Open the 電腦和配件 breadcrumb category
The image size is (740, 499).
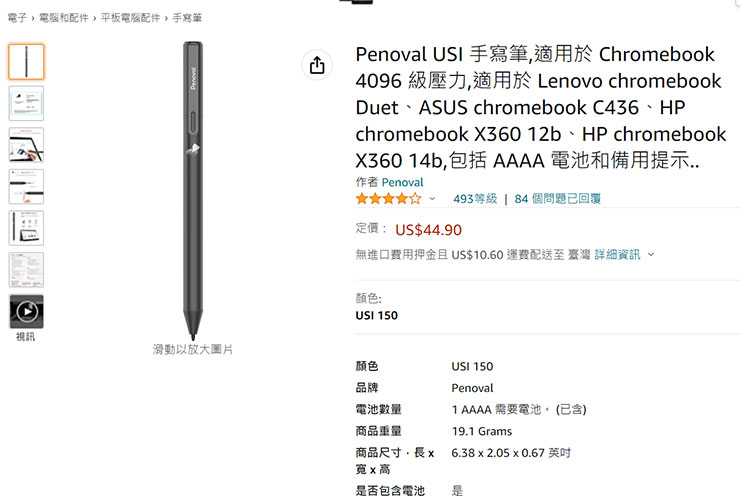point(61,18)
